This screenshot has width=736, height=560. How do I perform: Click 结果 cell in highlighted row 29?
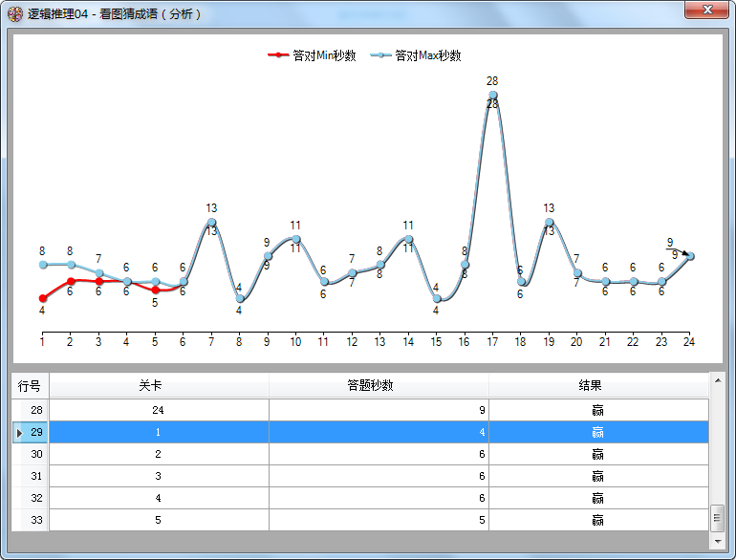click(x=598, y=432)
